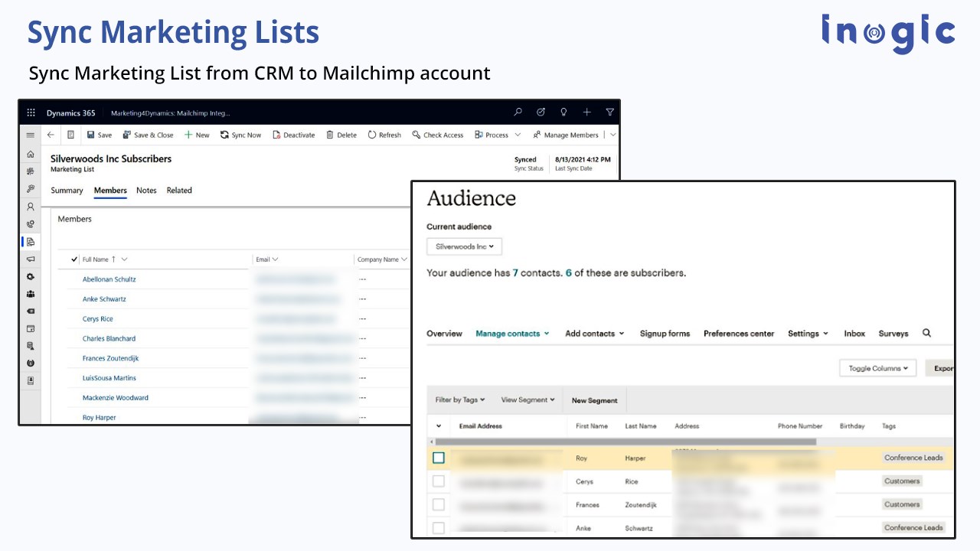The width and height of the screenshot is (980, 551).
Task: Click the Delete trash icon
Action: tap(330, 135)
